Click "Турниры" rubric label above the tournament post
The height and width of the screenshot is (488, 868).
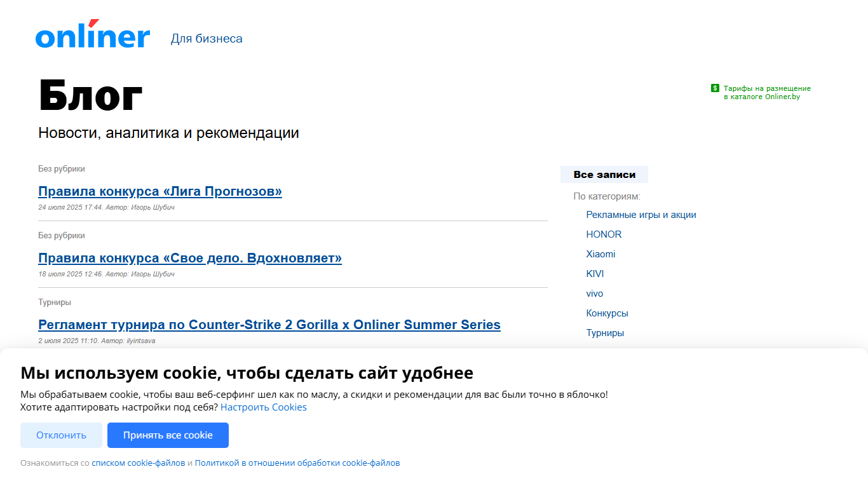click(55, 302)
